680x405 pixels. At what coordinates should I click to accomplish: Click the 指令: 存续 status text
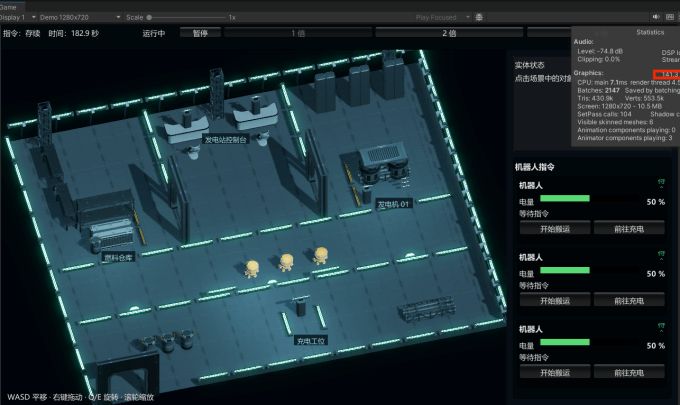pos(22,33)
